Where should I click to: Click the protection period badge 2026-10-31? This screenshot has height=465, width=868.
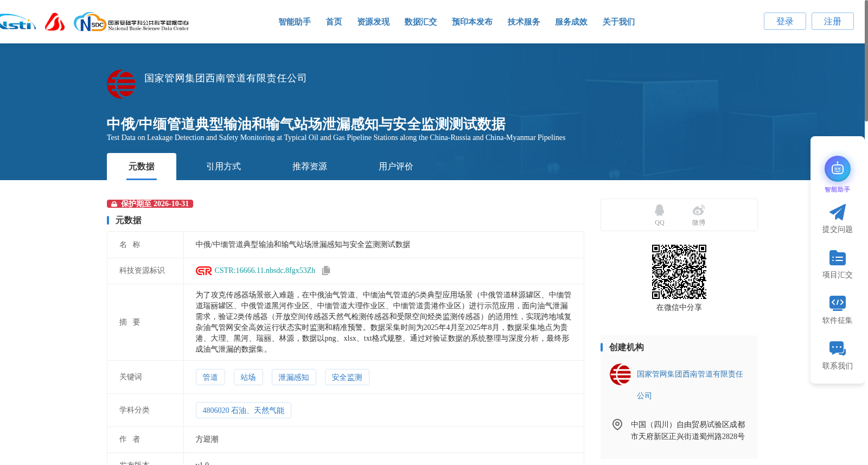tap(150, 204)
